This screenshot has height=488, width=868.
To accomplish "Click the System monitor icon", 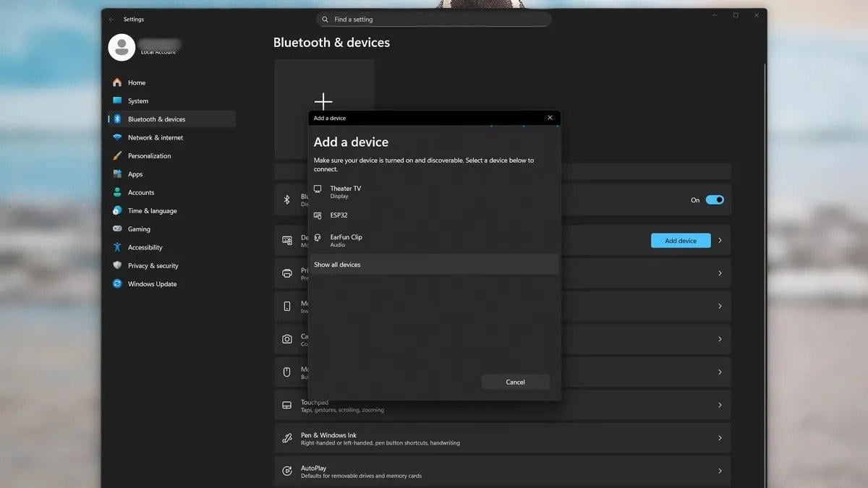I will [117, 101].
